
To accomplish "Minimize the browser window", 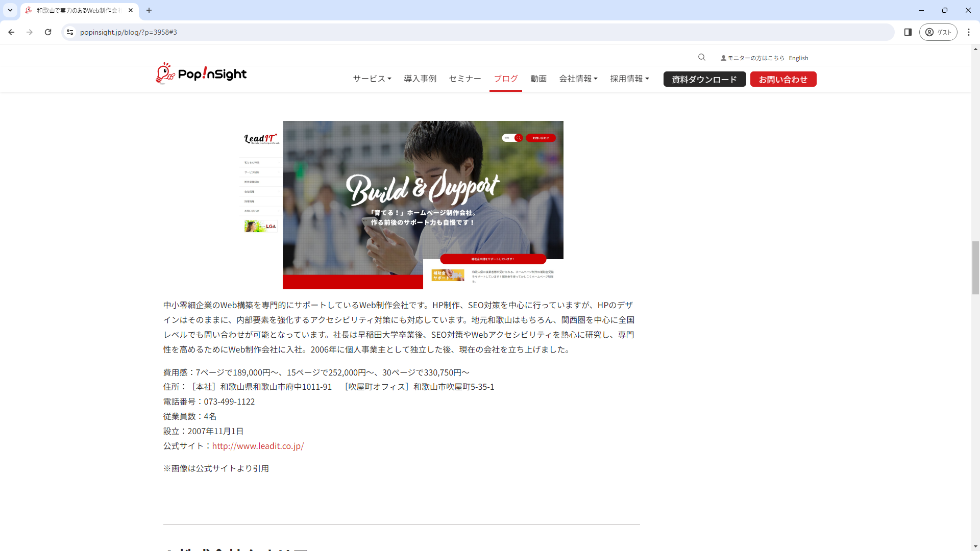I will [921, 10].
